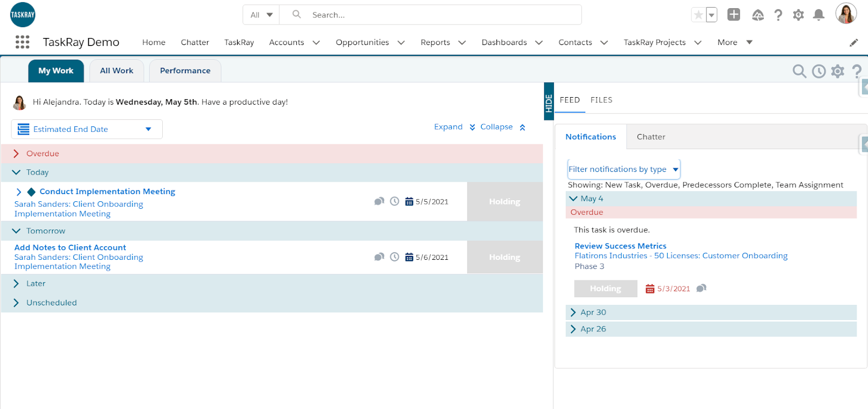Image resolution: width=868 pixels, height=409 pixels.
Task: Collapse the Tomorrow section
Action: [16, 231]
